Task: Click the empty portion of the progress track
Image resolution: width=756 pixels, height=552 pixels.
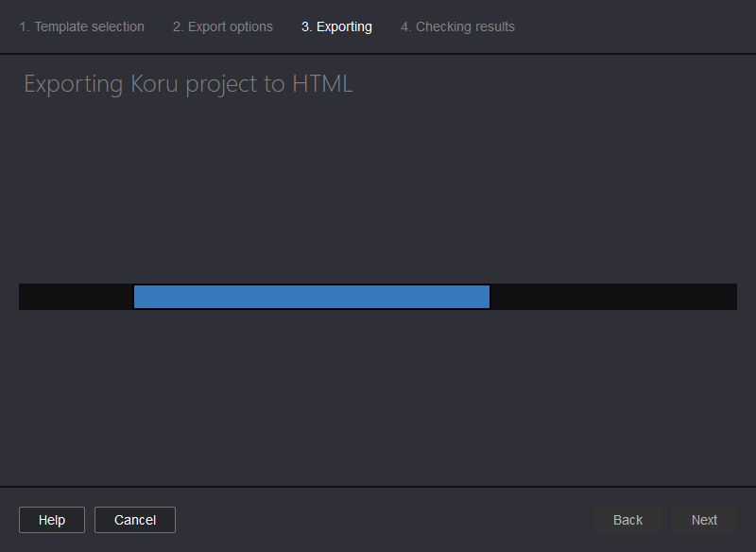Action: tap(614, 296)
